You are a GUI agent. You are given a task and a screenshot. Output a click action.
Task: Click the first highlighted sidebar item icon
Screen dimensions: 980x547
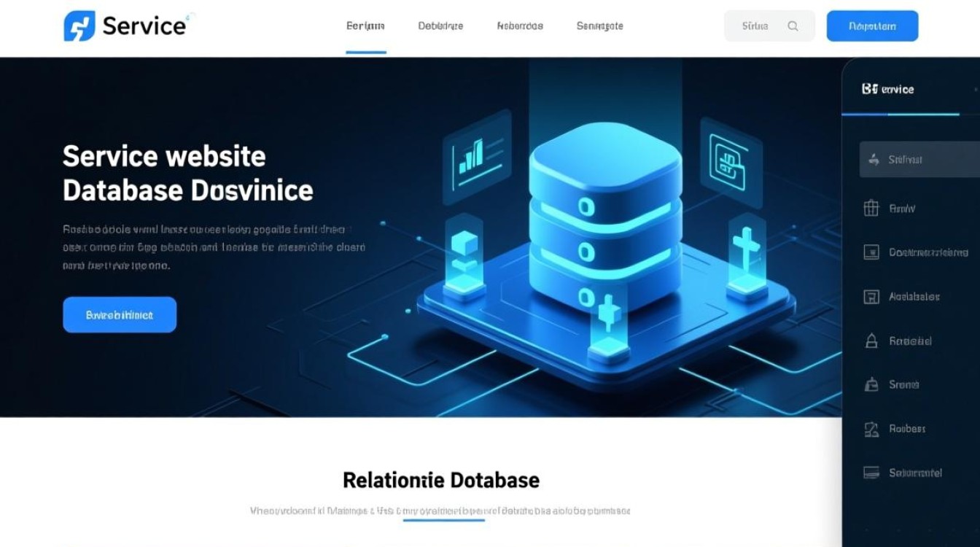click(x=872, y=160)
